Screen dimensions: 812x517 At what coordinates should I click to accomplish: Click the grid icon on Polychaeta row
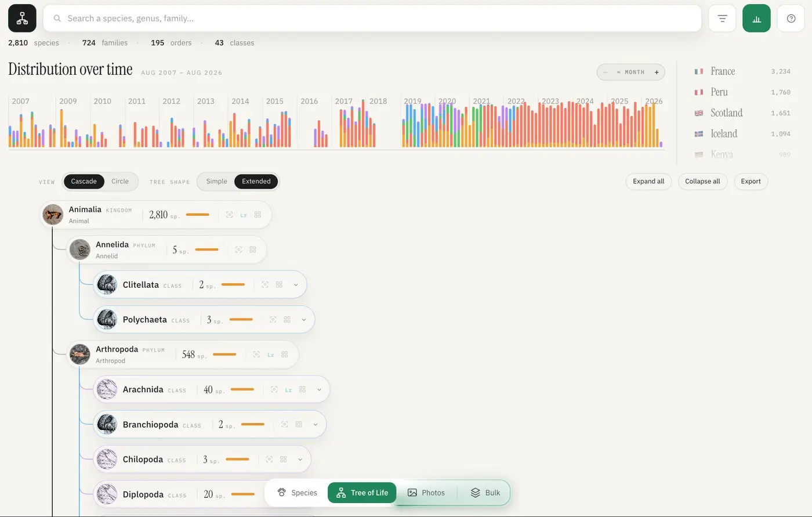click(x=287, y=319)
